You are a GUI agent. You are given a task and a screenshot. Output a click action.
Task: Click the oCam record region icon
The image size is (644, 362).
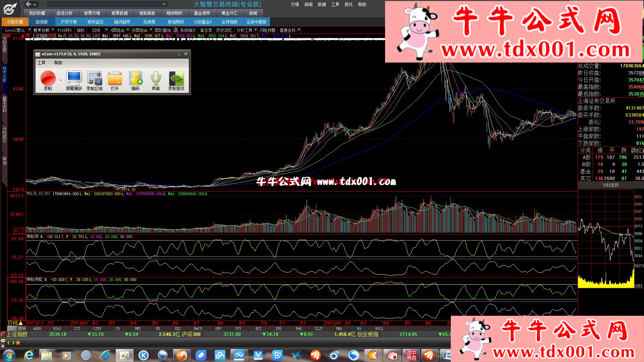point(95,78)
